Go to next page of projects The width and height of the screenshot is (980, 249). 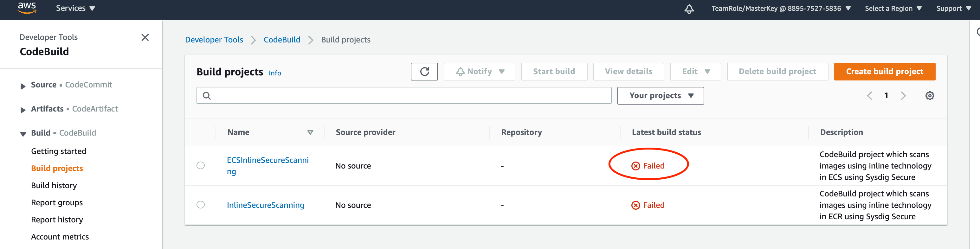click(903, 96)
